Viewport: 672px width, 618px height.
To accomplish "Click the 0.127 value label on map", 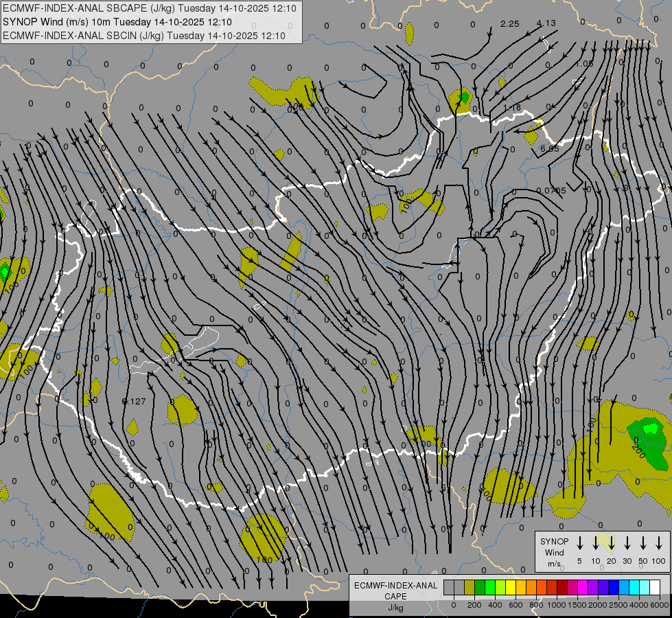I will pyautogui.click(x=133, y=402).
